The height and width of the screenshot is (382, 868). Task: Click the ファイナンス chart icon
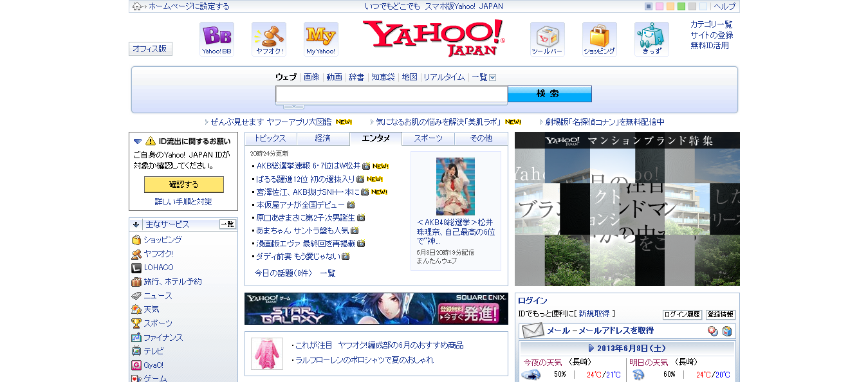136,338
